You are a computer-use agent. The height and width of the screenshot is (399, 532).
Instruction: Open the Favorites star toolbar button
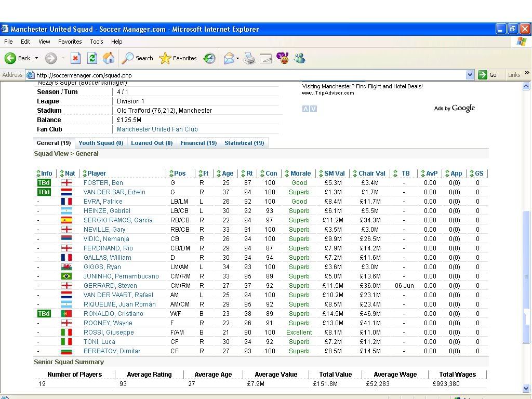tap(178, 58)
